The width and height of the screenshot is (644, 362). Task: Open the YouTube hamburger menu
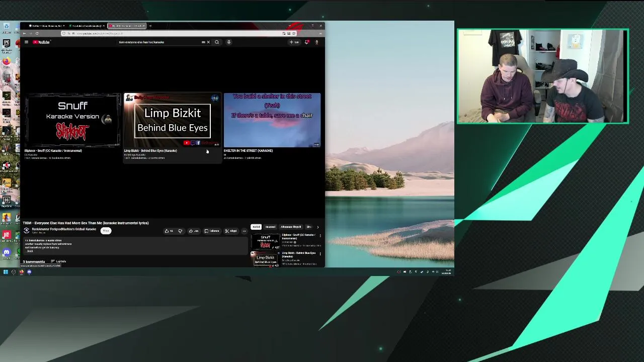tap(26, 42)
